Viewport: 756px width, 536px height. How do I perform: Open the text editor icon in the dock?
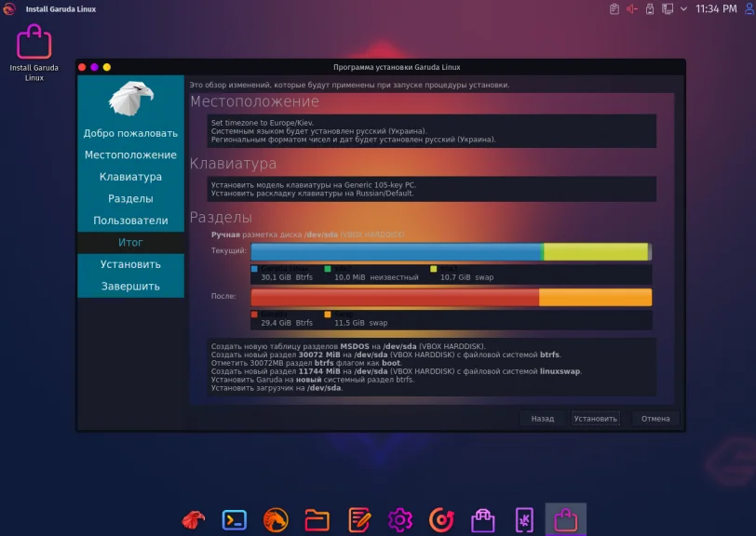tap(358, 519)
